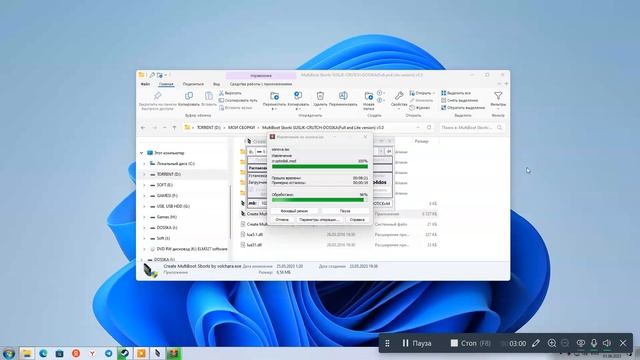Click Deselect (Снять выделение) in ribbon
The image size is (640, 360).
[x=460, y=100]
